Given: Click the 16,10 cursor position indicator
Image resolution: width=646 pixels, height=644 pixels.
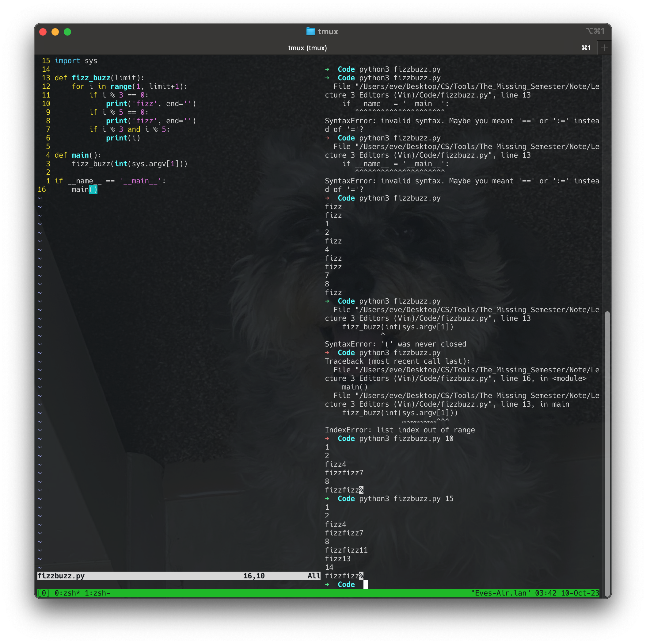Looking at the screenshot, I should [254, 576].
